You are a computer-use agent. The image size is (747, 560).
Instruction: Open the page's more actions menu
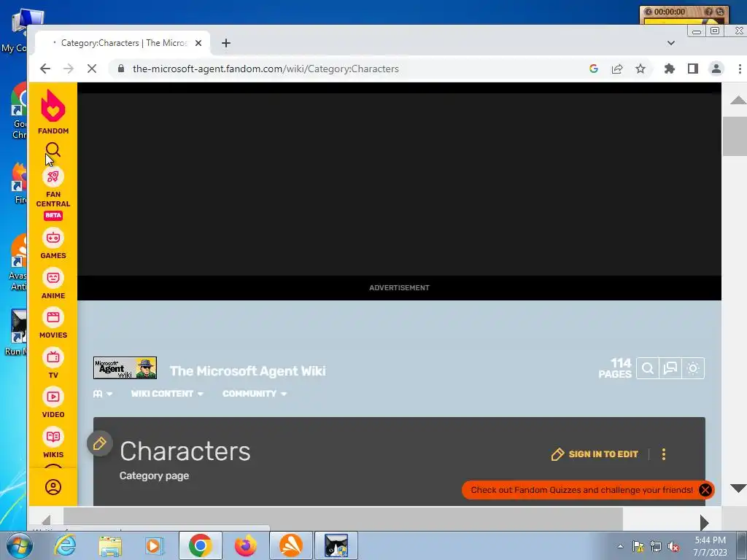(664, 454)
